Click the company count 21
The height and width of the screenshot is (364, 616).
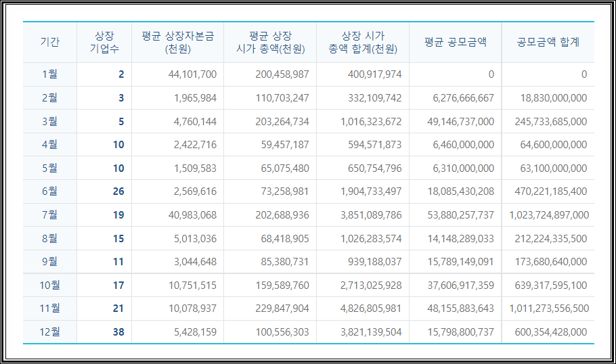point(118,309)
